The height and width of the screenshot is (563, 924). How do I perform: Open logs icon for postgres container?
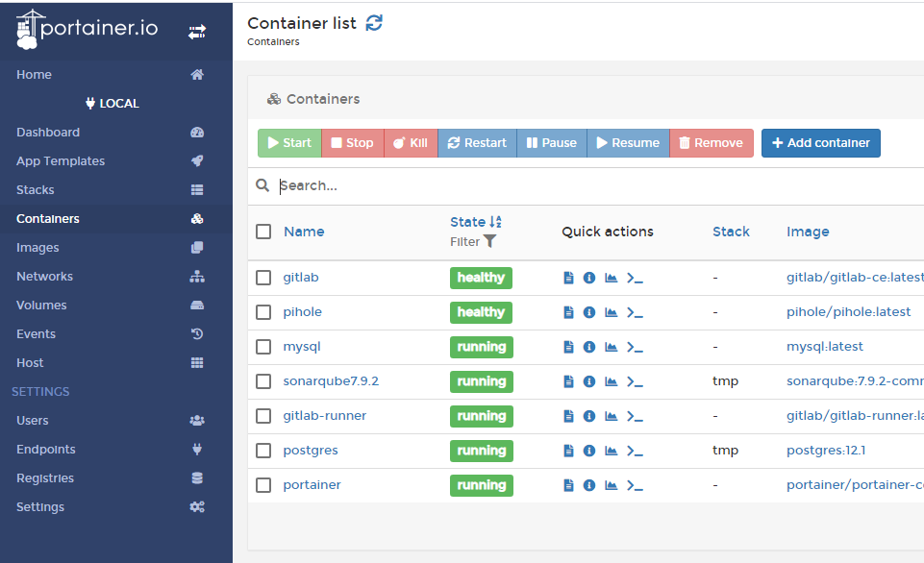pos(568,451)
